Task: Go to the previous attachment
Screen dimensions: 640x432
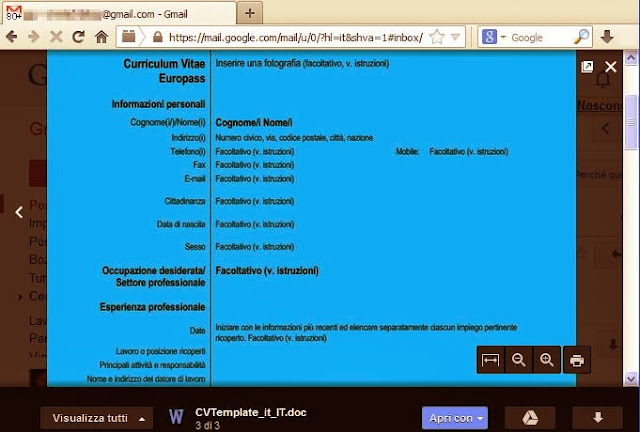Action: 18,211
